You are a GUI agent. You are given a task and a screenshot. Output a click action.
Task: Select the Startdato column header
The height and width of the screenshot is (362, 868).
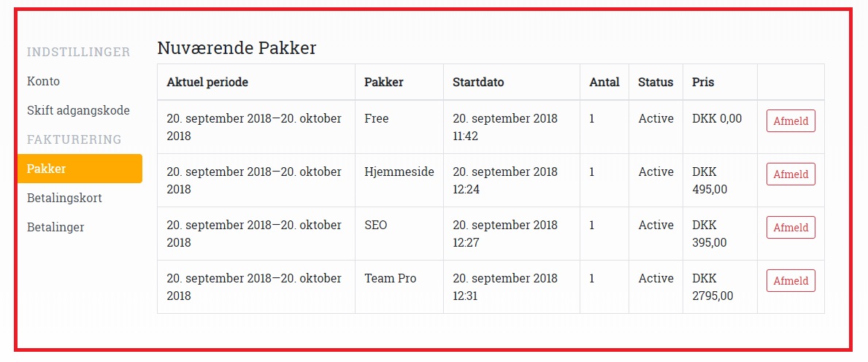tap(478, 82)
